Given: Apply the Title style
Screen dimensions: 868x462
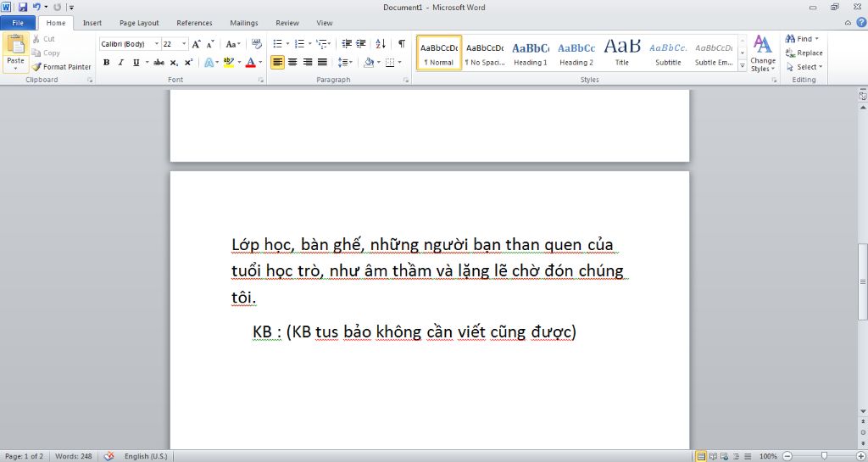Looking at the screenshot, I should click(622, 53).
